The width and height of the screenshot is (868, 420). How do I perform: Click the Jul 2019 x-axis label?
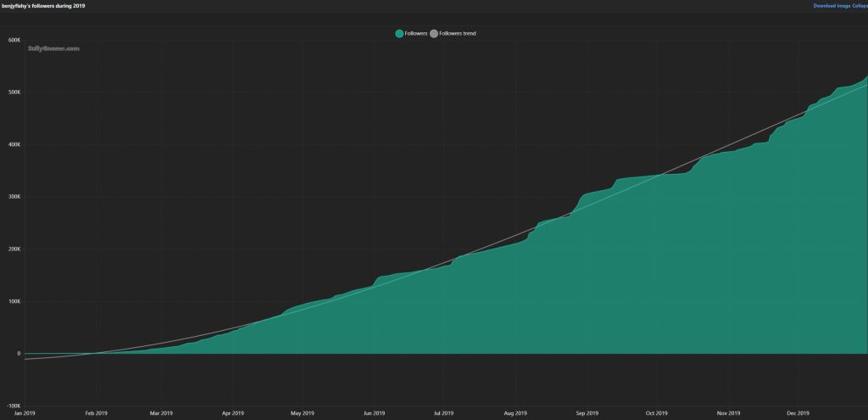443,413
